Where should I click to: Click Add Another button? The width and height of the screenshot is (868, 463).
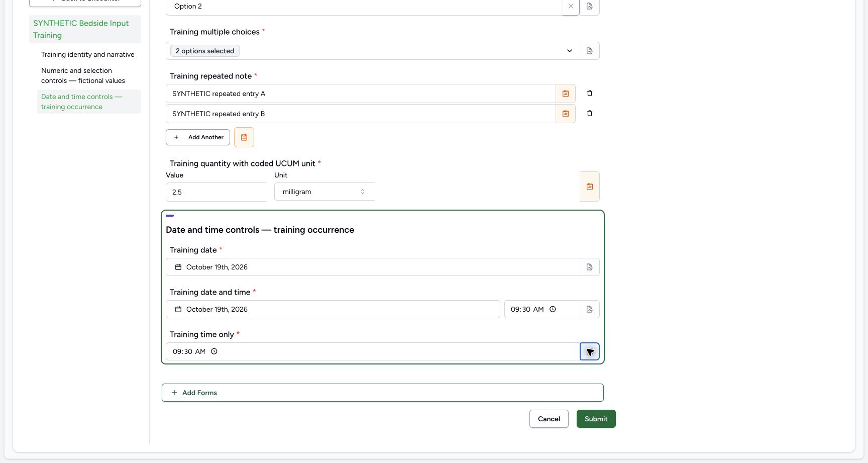[198, 137]
